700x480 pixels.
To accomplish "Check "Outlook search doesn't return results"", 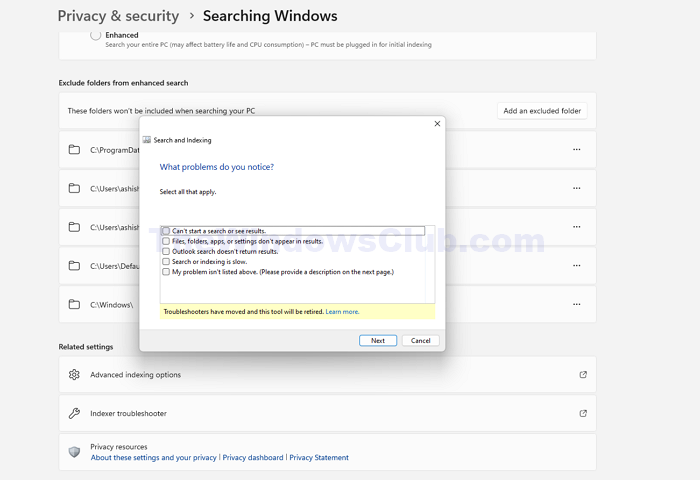I will click(x=166, y=251).
